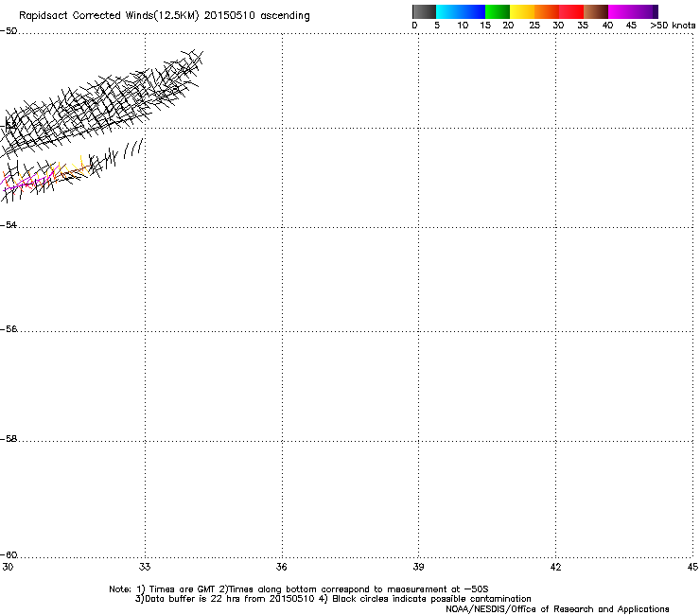Pick the brown 35–40 knots legend segment
The height and width of the screenshot is (615, 700).
pyautogui.click(x=596, y=11)
